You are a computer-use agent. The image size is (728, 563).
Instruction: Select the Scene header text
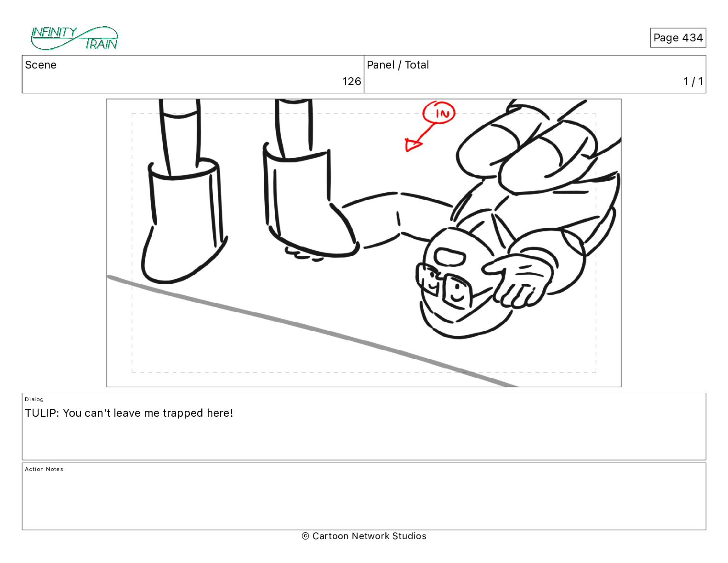(41, 65)
